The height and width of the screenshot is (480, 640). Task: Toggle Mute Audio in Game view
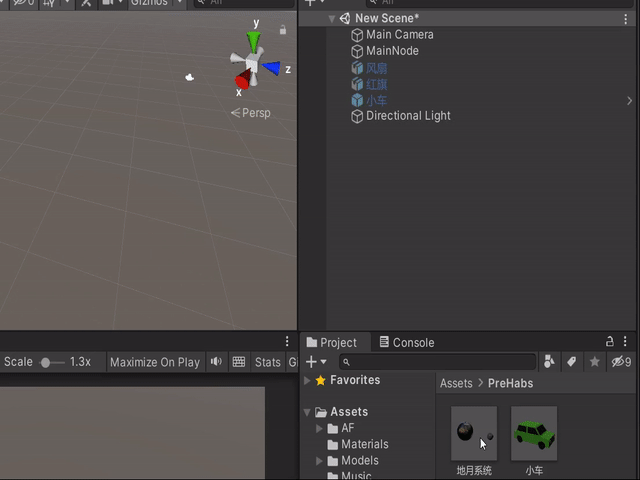[x=216, y=362]
